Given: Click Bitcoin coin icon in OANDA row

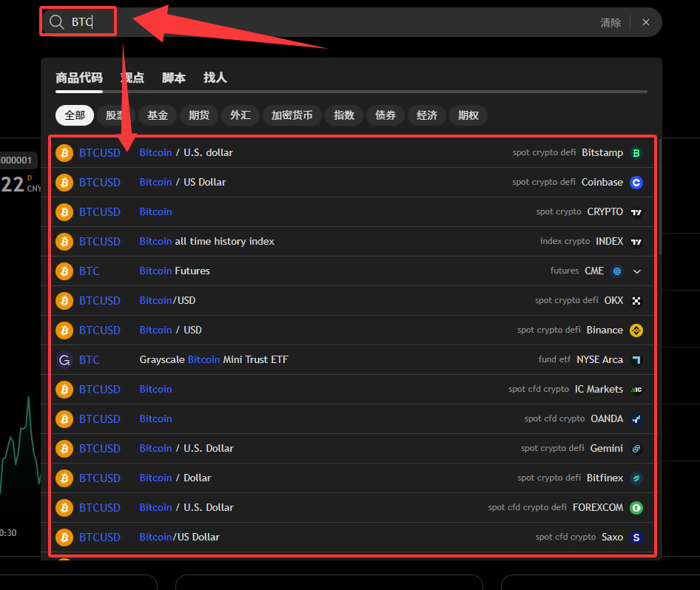Looking at the screenshot, I should [64, 419].
